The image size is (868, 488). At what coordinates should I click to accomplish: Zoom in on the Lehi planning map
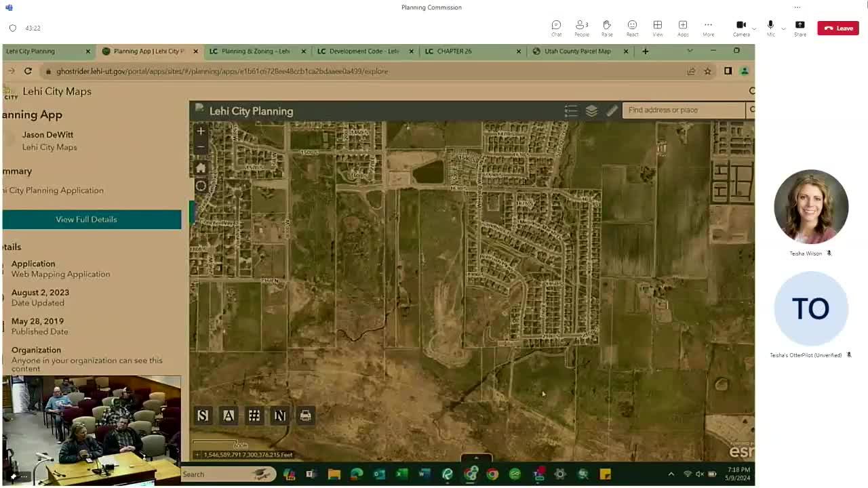[x=201, y=131]
